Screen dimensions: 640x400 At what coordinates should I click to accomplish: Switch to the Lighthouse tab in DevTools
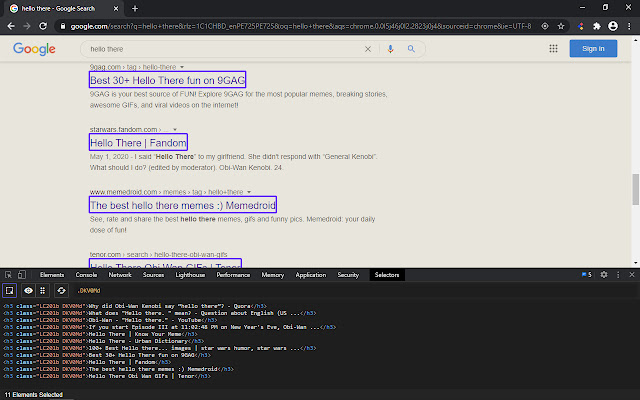click(x=190, y=275)
